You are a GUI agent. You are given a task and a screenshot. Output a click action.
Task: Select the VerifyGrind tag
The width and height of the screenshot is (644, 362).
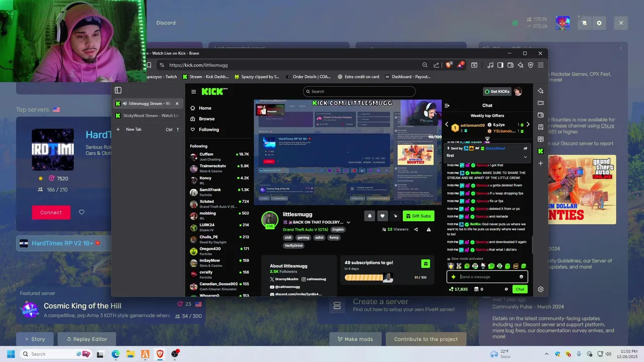293,245
